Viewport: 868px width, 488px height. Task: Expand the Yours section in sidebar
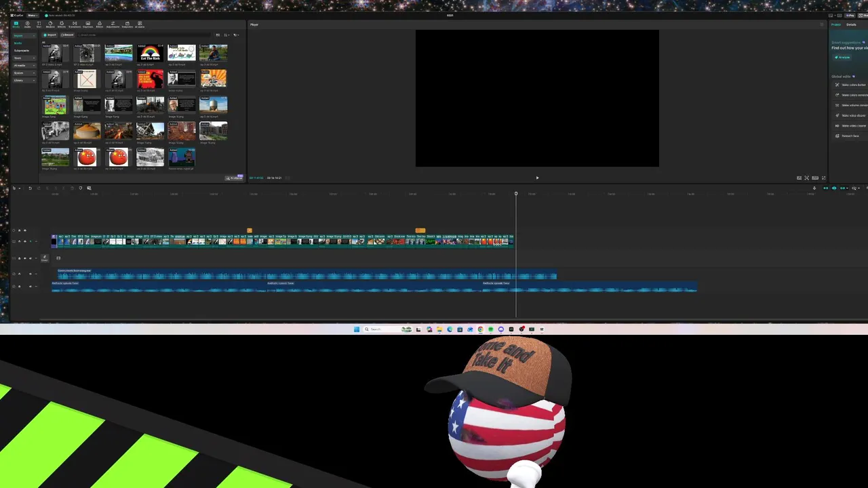point(24,58)
